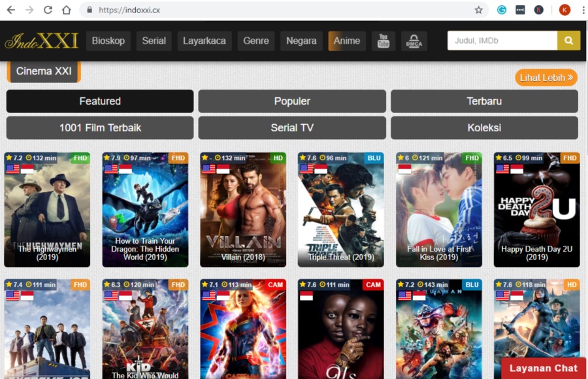Open How to Train Your Dragon poster
Image resolution: width=588 pixels, height=379 pixels.
coord(145,210)
